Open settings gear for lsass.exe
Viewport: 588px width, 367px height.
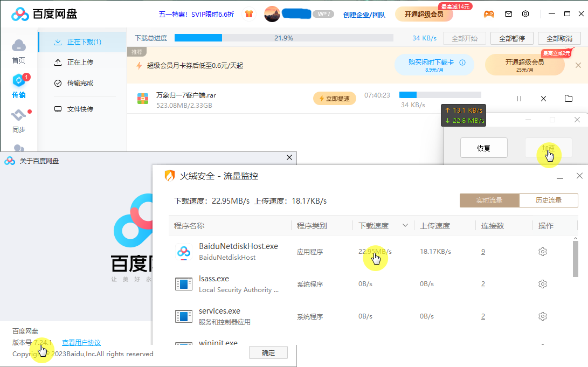[543, 284]
